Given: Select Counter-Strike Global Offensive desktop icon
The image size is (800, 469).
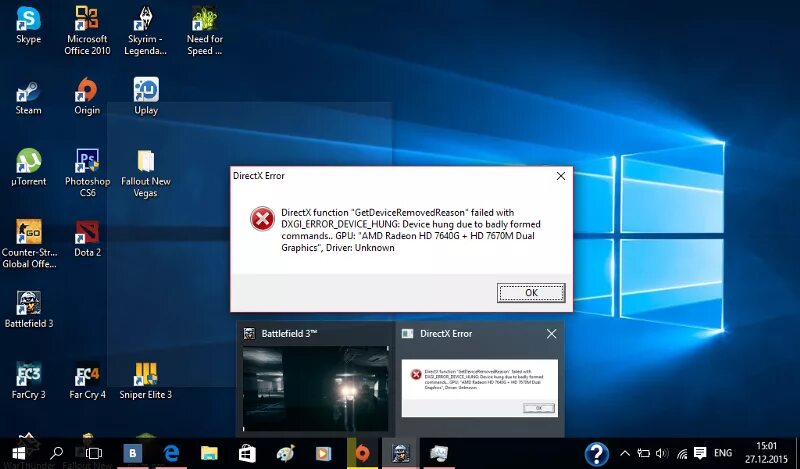Looking at the screenshot, I should pyautogui.click(x=29, y=243).
